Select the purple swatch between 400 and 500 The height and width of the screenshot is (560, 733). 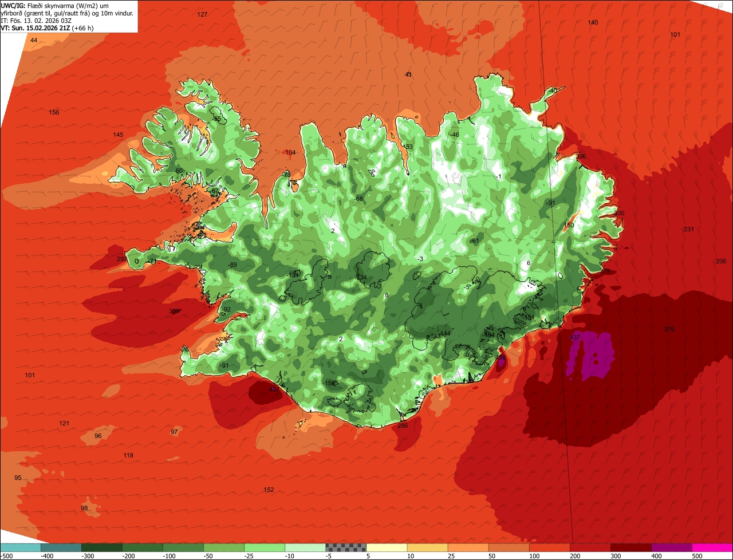tap(671, 547)
